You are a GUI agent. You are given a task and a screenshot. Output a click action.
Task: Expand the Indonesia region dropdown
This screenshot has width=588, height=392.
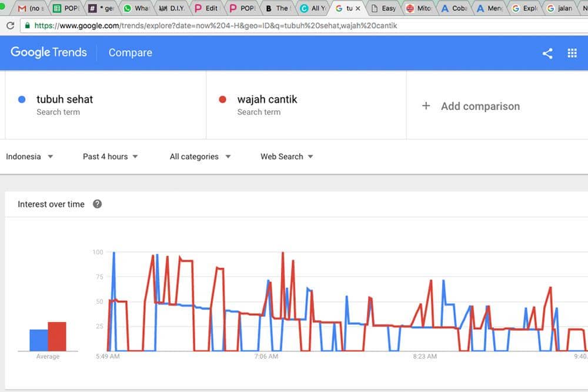[x=29, y=156]
